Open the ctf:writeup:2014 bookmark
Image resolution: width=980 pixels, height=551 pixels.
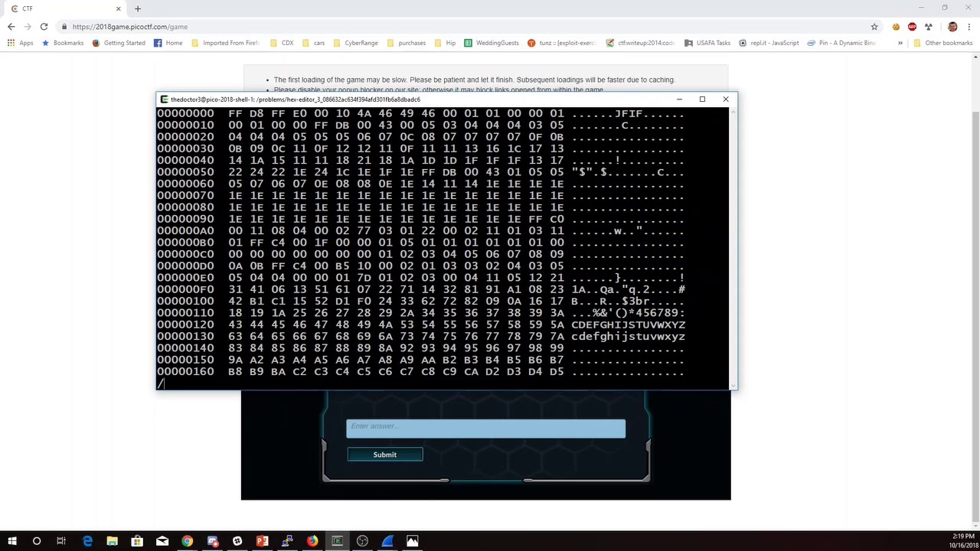641,43
